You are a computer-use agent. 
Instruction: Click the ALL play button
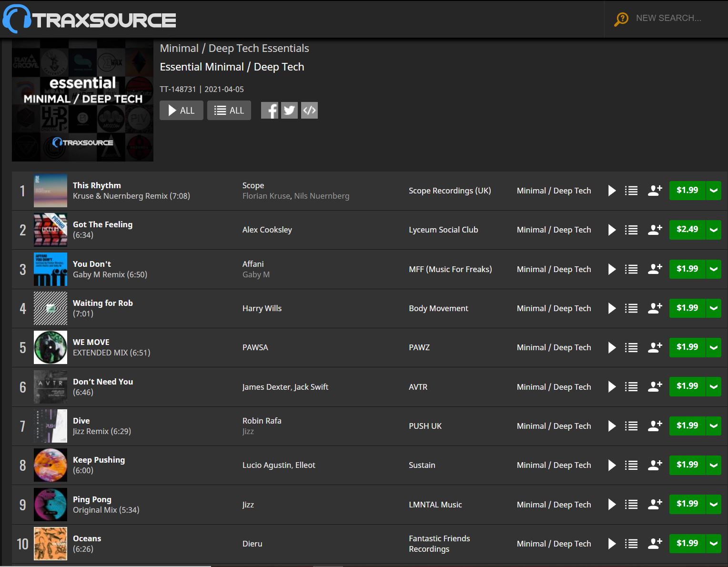181,110
